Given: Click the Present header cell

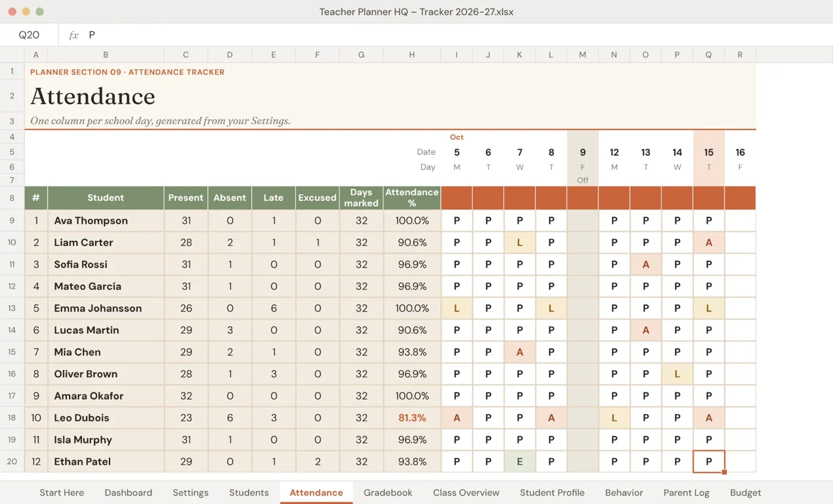Looking at the screenshot, I should [186, 198].
